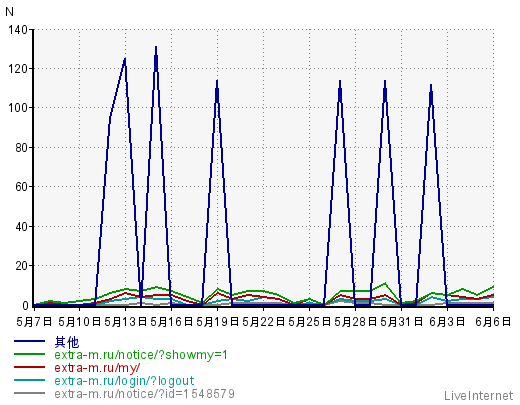Click the red extra-m.ru/my/ legend swatch
The width and height of the screenshot is (520, 405).
29,367
